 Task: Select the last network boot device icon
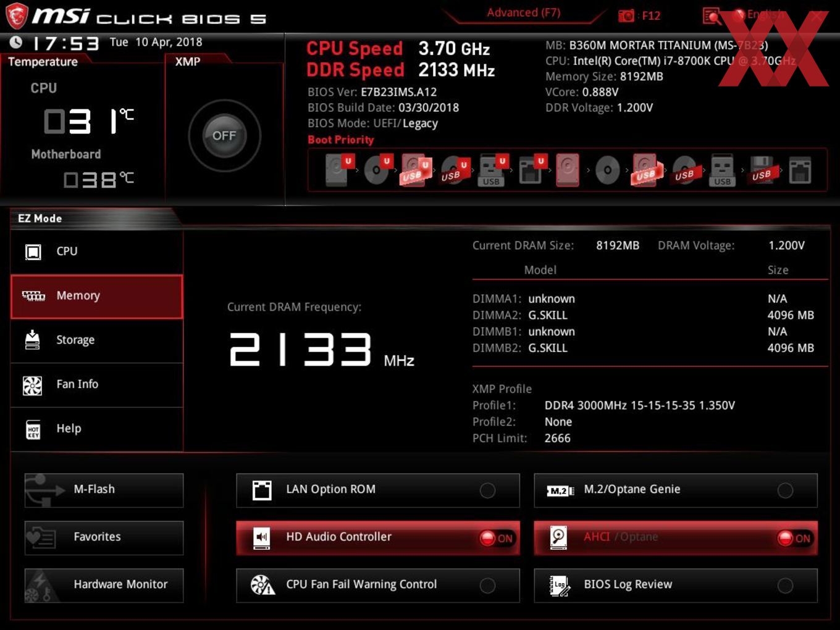800,170
